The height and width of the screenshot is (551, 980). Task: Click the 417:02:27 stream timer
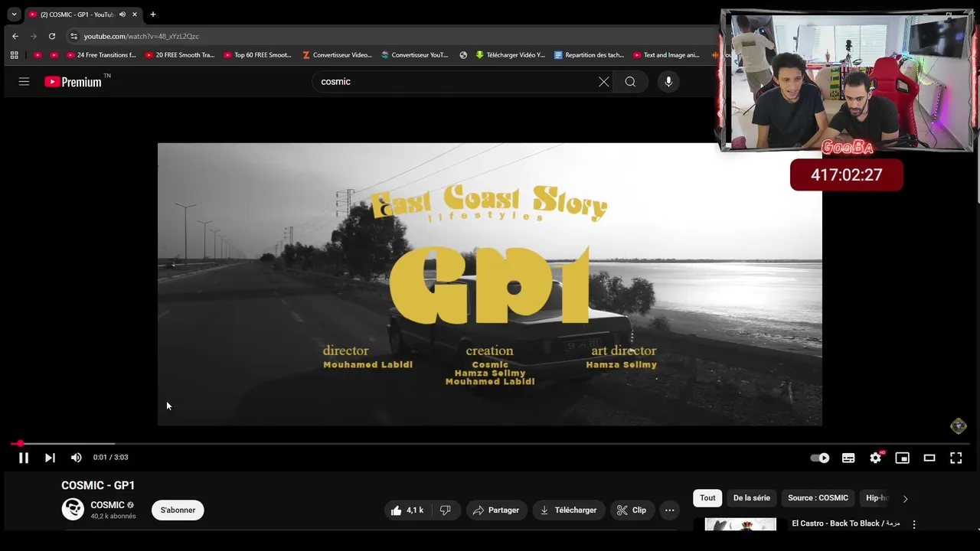point(847,175)
